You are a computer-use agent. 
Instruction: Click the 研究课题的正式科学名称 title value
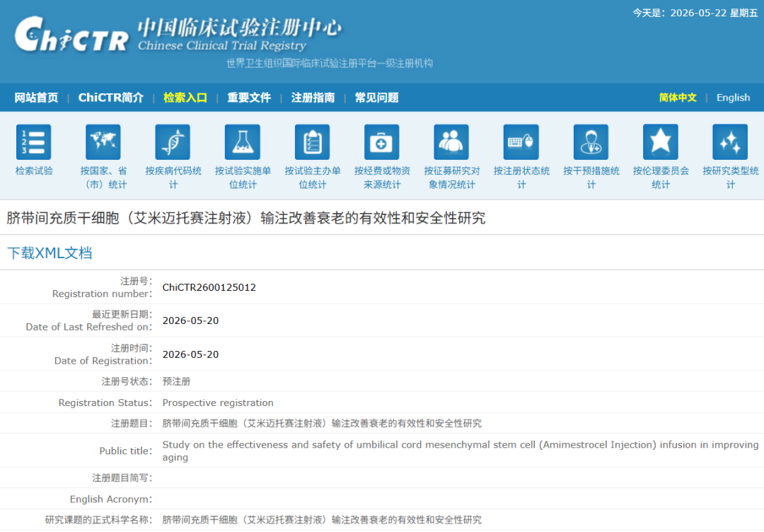tap(322, 520)
